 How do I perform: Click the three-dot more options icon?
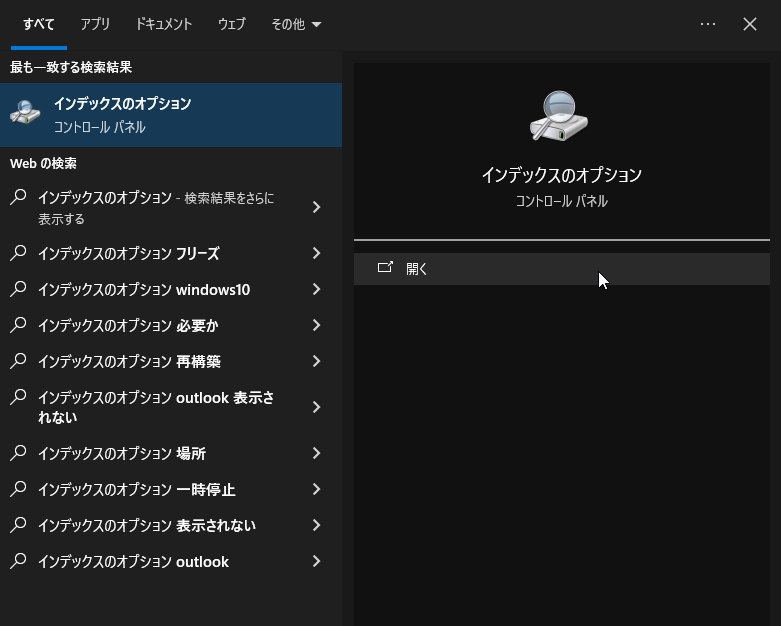708,24
